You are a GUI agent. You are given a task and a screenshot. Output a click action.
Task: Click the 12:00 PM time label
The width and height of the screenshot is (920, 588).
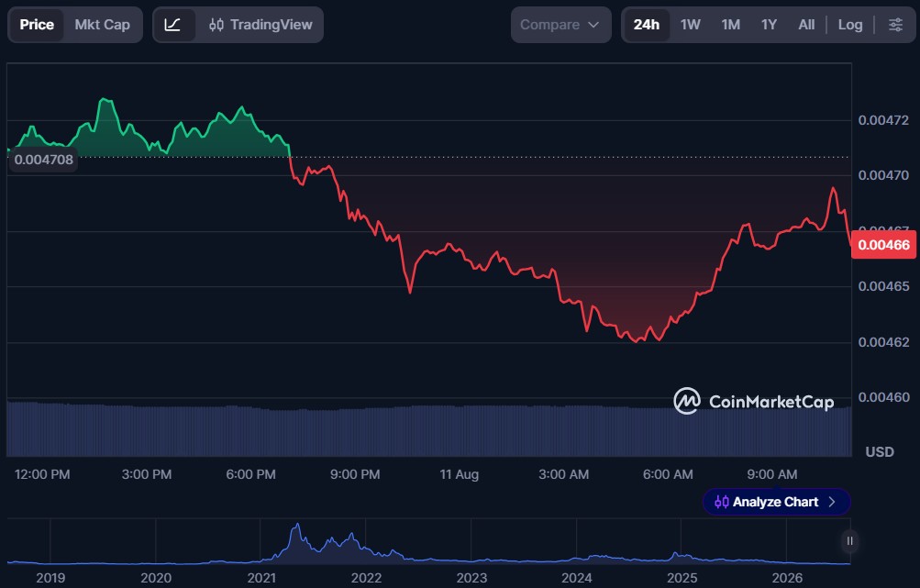point(42,474)
